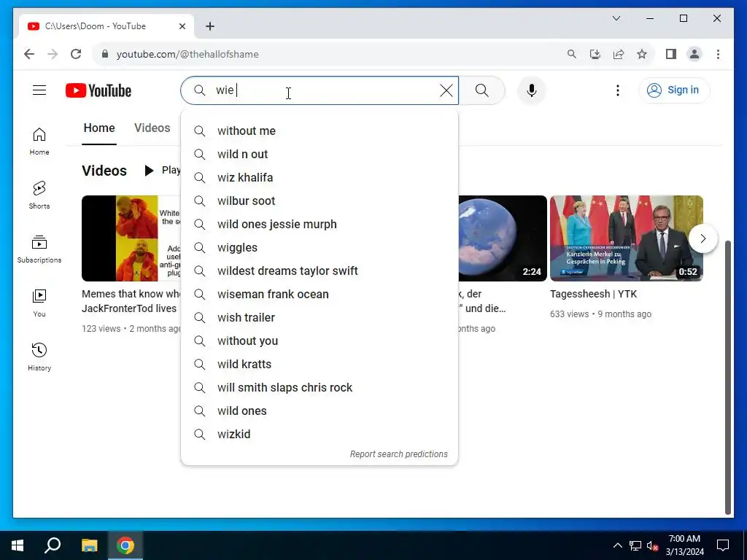Open the YouTube settings three-dot menu
747x560 pixels.
tap(617, 90)
